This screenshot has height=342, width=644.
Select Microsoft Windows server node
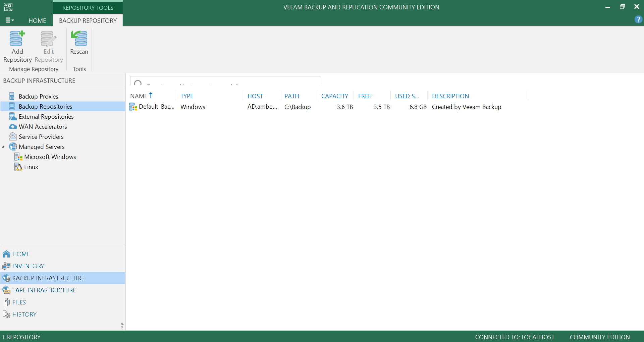50,157
